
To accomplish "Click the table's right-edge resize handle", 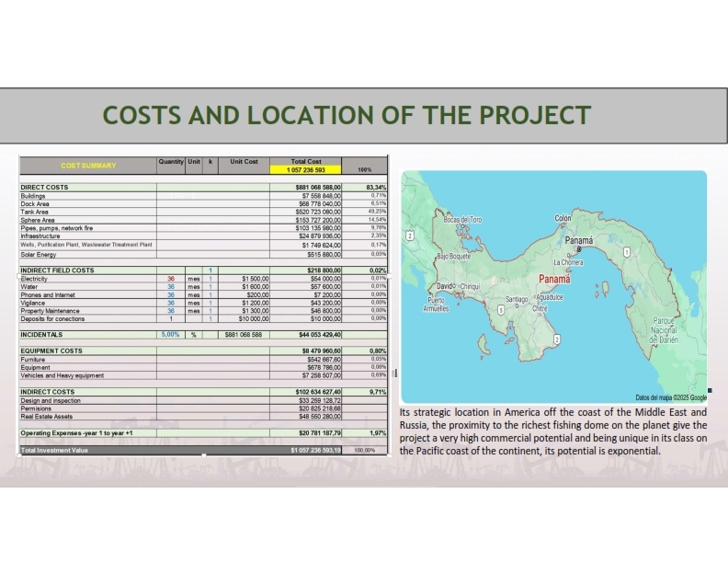I will (394, 373).
